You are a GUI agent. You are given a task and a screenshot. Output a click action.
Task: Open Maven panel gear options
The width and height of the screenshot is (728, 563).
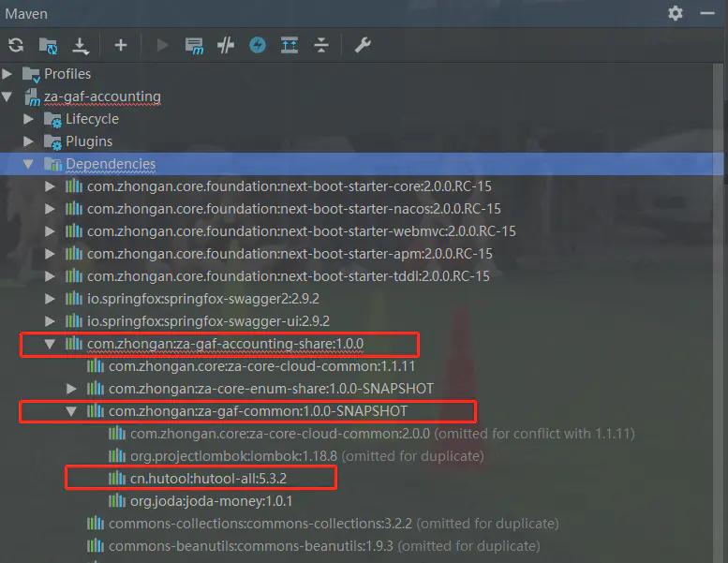pos(676,13)
